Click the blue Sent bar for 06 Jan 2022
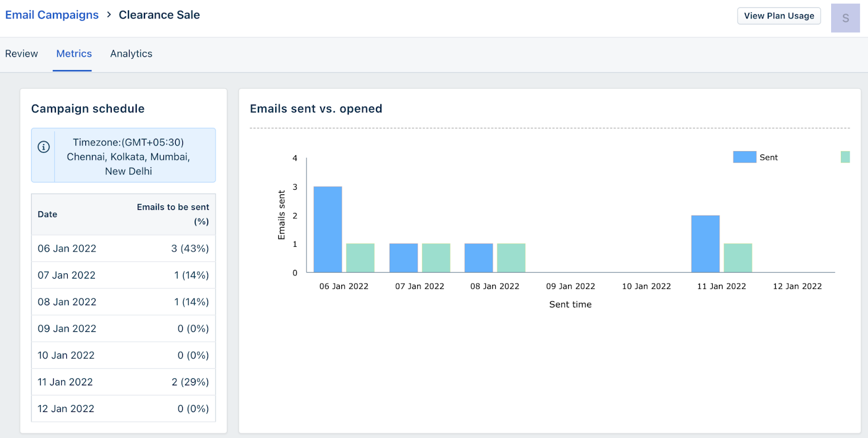Screen dimensions: 868x438 coord(328,229)
